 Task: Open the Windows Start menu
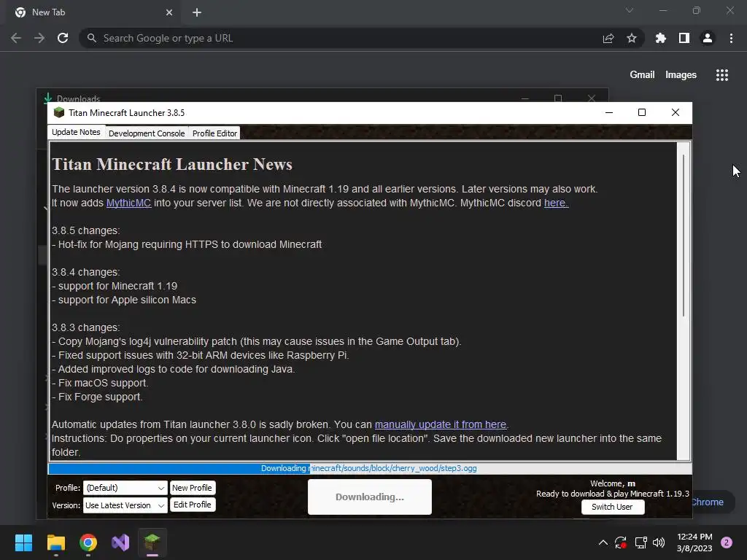point(23,542)
